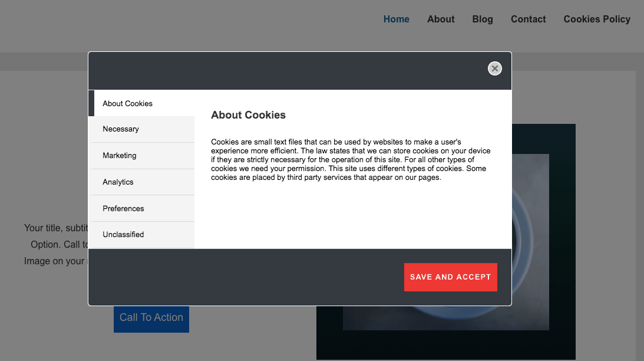Click the About Cookies heading text
644x361 pixels.
(248, 115)
